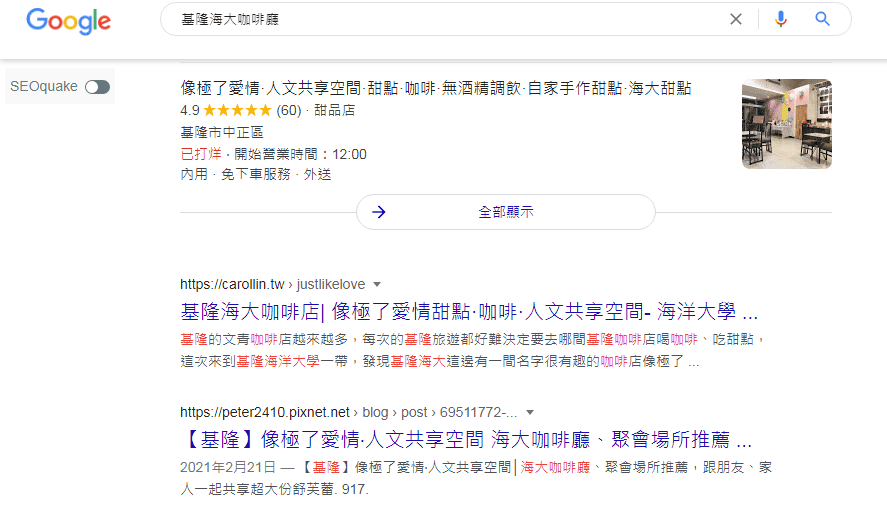Image resolution: width=887 pixels, height=518 pixels.
Task: Open result 【基隆】像極了愛情·人文共享空間 海大咖啡廳
Action: click(x=466, y=439)
